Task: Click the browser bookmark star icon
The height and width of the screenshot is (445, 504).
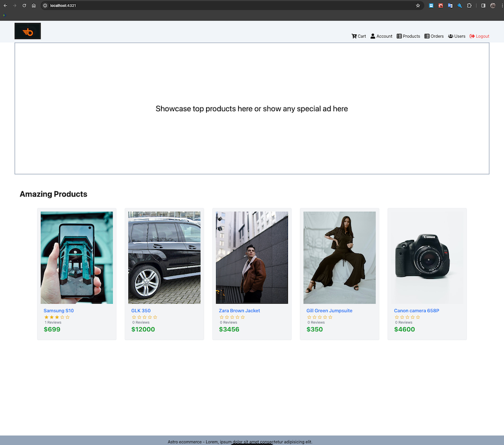Action: [x=418, y=6]
